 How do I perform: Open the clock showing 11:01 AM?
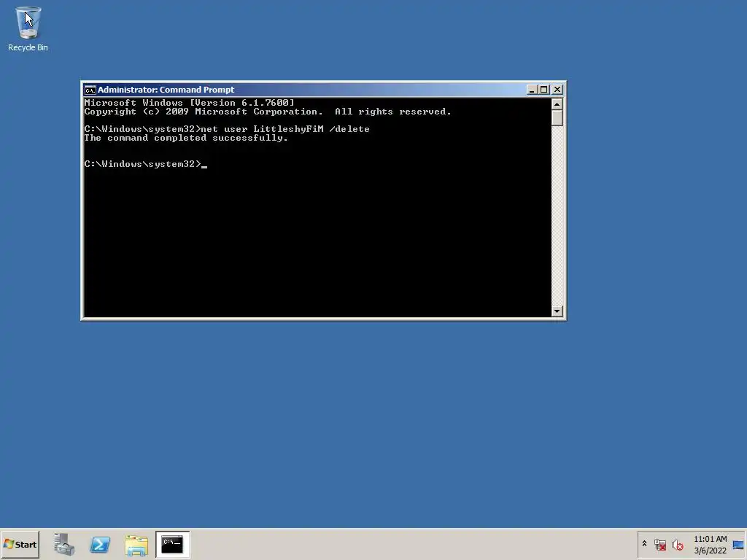pos(710,544)
